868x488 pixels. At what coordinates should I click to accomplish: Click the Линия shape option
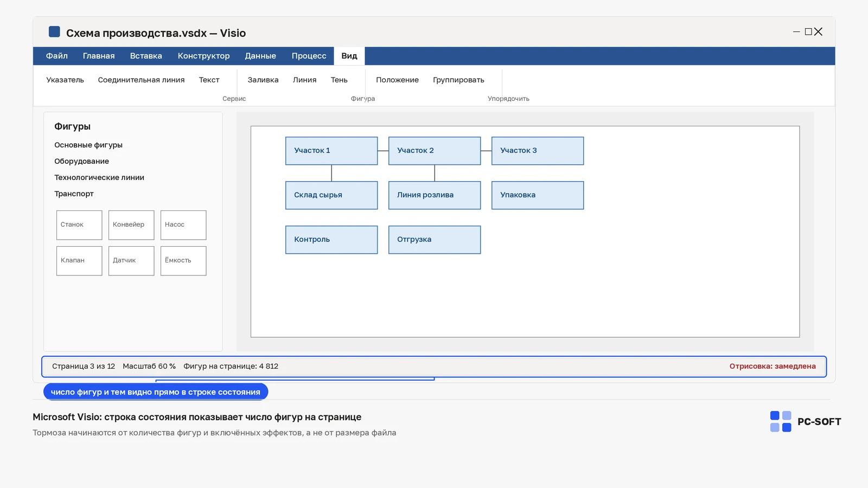[x=305, y=80]
